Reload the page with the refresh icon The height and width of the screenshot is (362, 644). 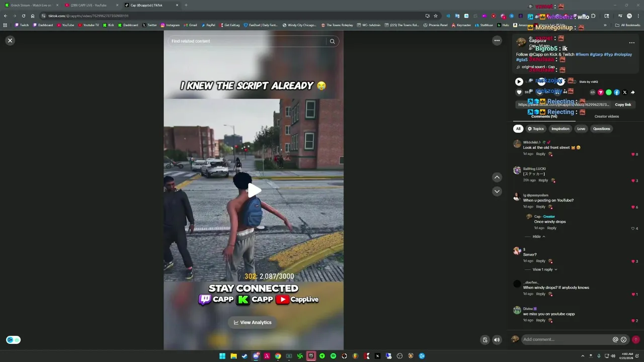(x=24, y=16)
